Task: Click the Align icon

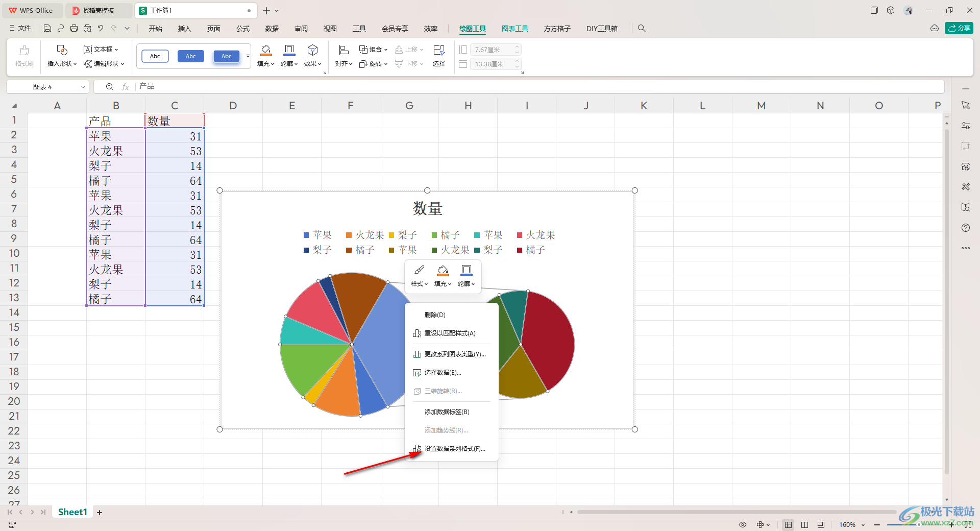Action: 344,50
